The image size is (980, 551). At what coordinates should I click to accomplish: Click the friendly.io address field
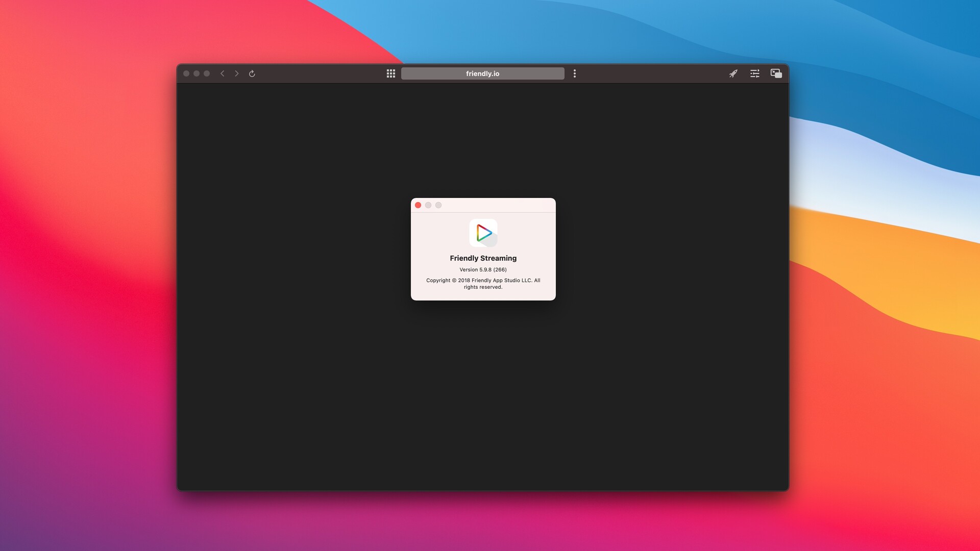coord(482,73)
